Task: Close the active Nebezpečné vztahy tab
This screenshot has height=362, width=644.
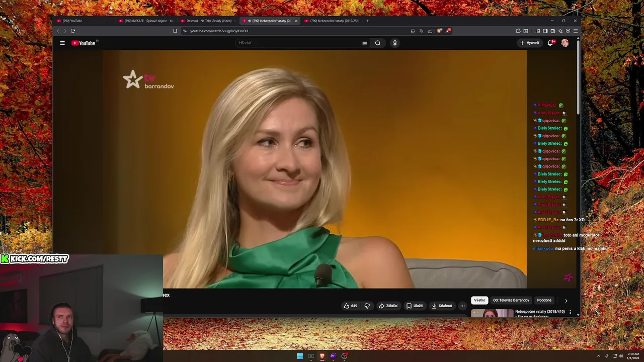Action: 296,21
